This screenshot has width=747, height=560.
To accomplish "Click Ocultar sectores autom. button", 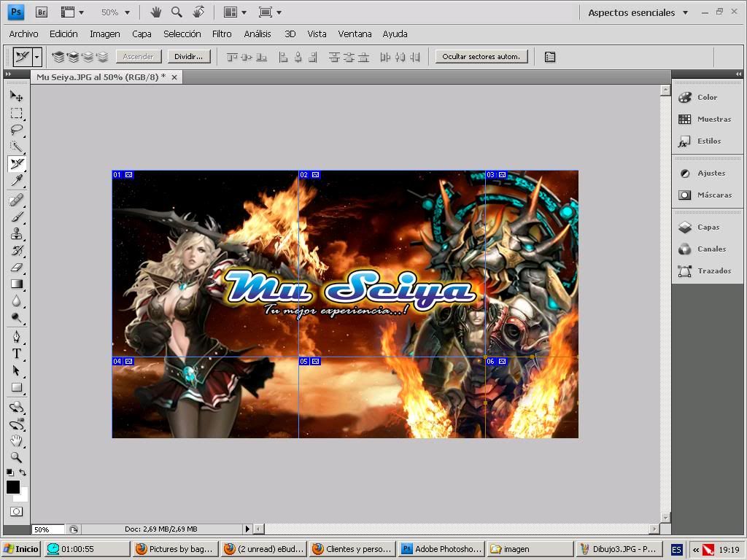I will pyautogui.click(x=481, y=57).
